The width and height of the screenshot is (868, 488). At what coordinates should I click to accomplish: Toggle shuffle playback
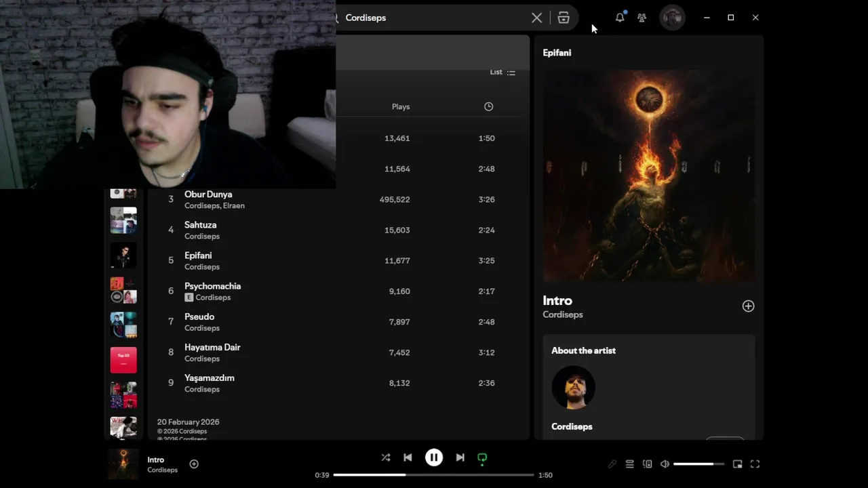(x=386, y=457)
